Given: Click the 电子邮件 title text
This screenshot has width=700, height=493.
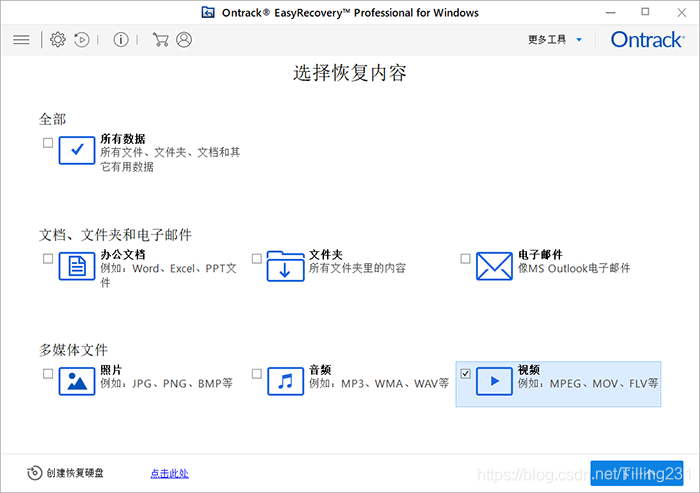Looking at the screenshot, I should pos(540,255).
